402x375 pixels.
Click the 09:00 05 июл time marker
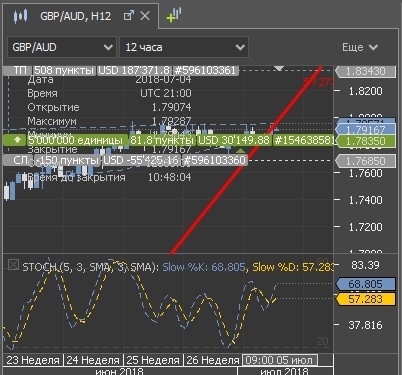280,360
